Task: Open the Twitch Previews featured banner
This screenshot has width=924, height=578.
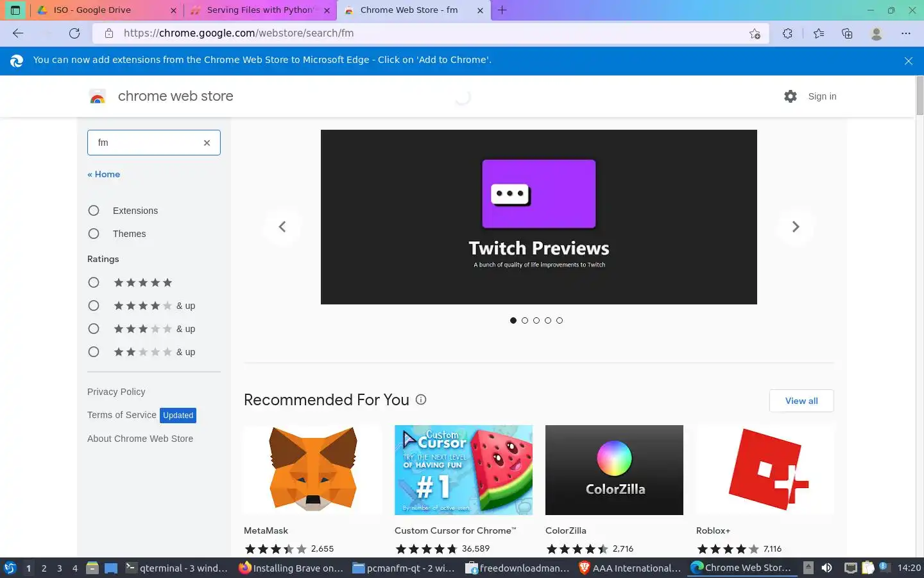Action: point(539,217)
